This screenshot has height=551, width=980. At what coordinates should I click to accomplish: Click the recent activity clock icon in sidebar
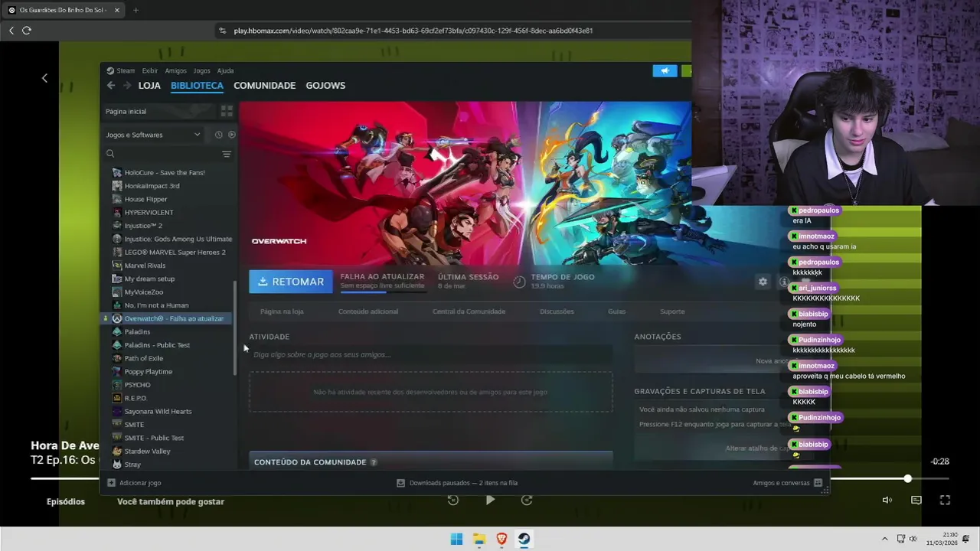(x=218, y=135)
